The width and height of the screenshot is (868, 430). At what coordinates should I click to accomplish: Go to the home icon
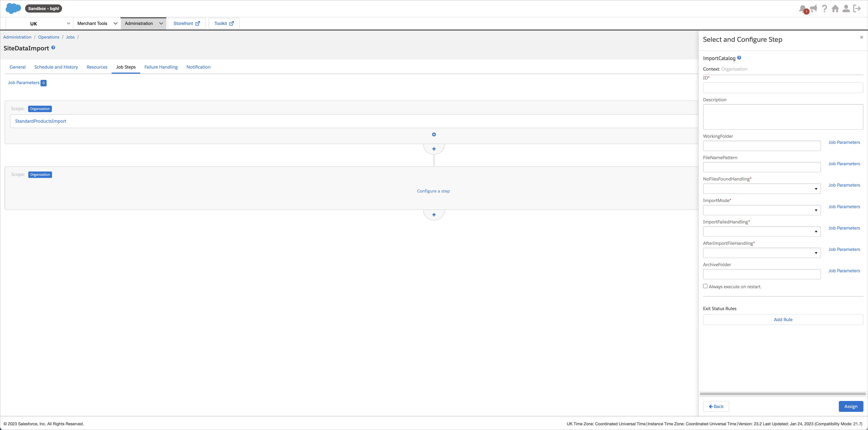coord(835,8)
